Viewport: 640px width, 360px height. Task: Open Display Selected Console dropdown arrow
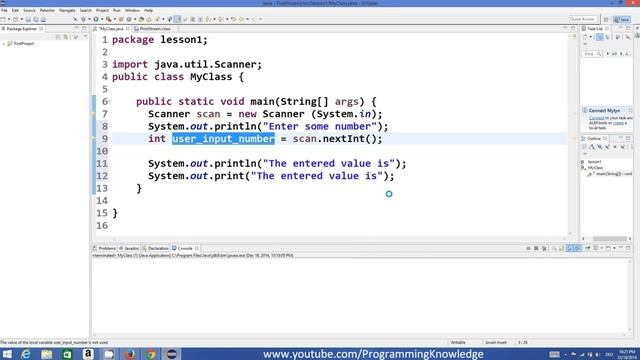pyautogui.click(x=602, y=248)
